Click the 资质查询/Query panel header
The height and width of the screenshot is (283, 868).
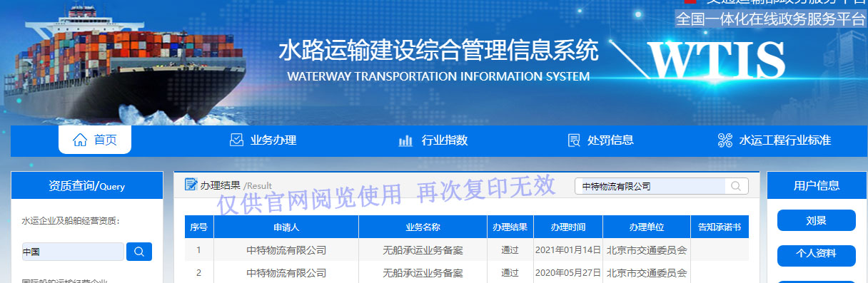pos(87,185)
